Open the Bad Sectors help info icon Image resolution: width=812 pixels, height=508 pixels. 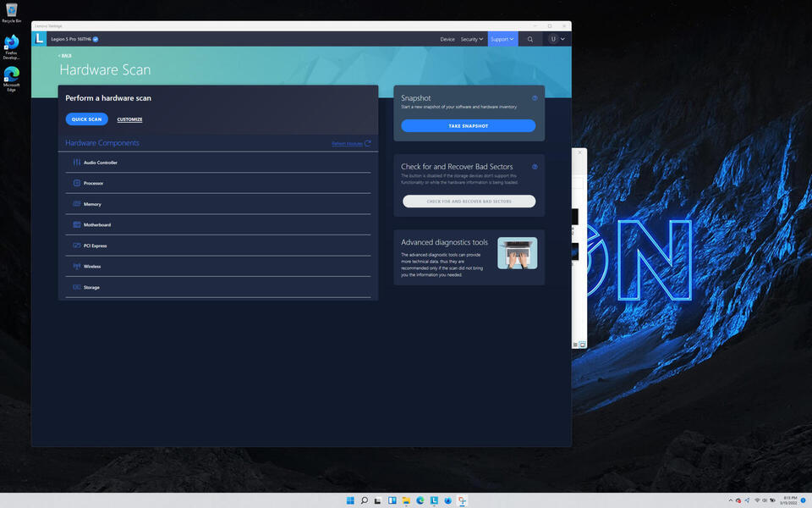535,167
